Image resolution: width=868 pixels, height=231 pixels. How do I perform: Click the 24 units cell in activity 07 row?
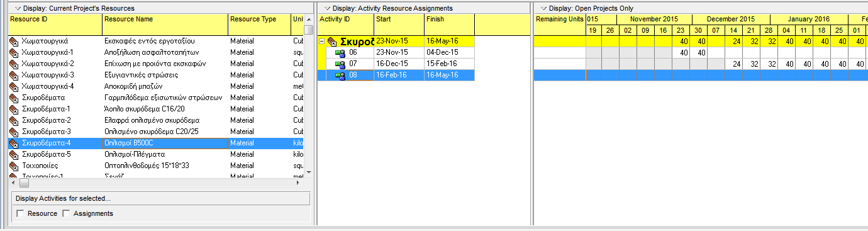click(x=734, y=64)
